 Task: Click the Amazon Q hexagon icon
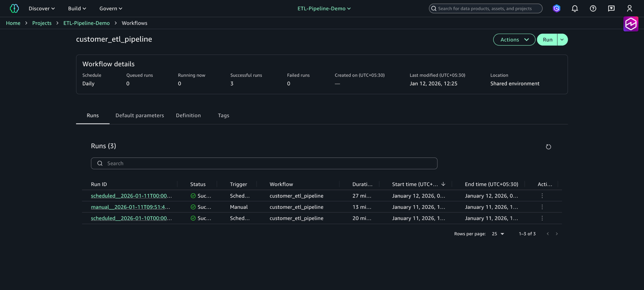point(557,9)
